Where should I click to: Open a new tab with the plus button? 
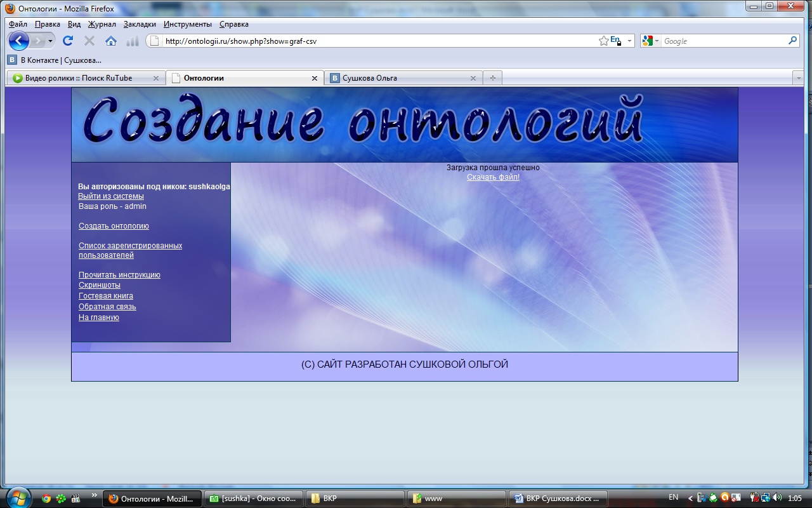(x=492, y=78)
